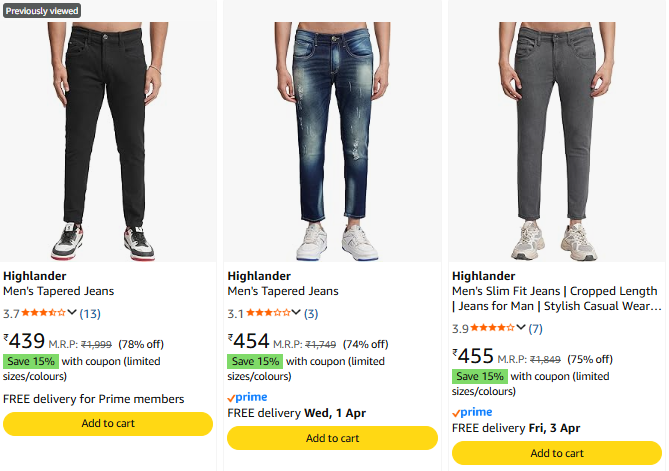This screenshot has height=471, width=669.
Task: Click Save 15% coupon badge on ₹439 jeans
Action: 31,361
